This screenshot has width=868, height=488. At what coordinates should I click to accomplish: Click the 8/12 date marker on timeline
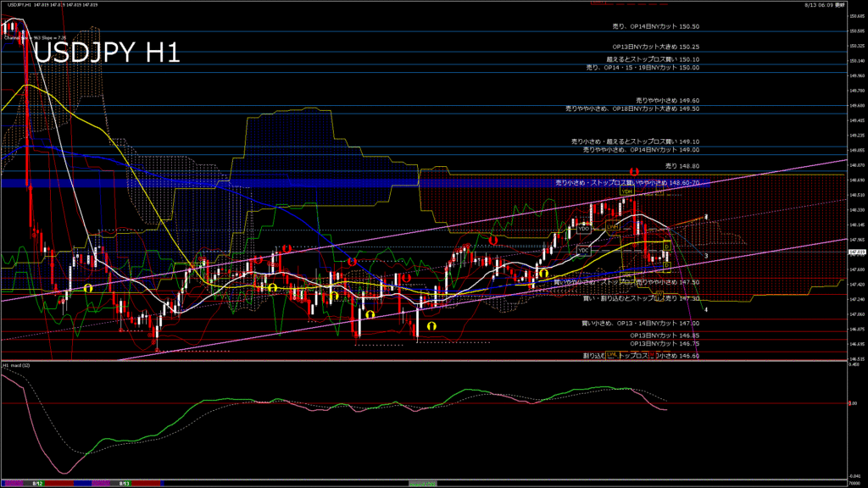[37, 483]
